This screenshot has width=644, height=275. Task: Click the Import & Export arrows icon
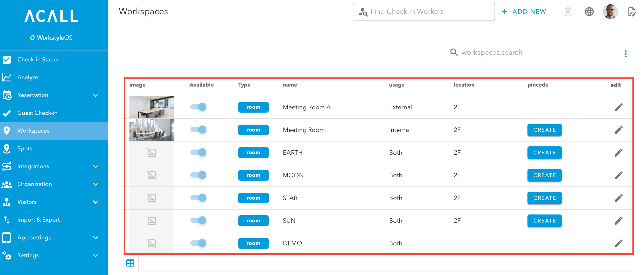pyautogui.click(x=7, y=220)
